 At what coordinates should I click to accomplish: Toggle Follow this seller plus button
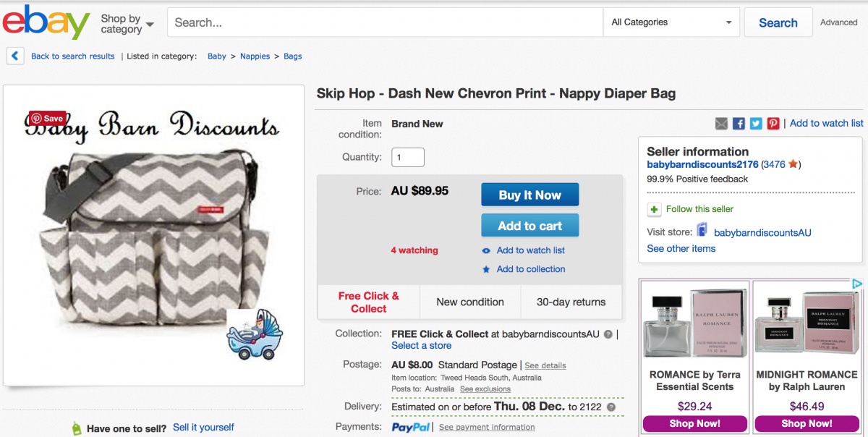point(654,209)
